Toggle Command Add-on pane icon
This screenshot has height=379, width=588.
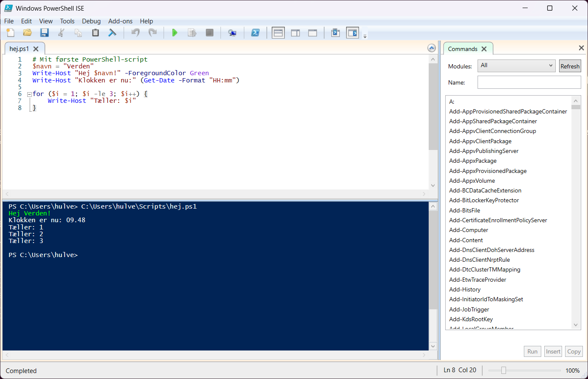point(353,33)
